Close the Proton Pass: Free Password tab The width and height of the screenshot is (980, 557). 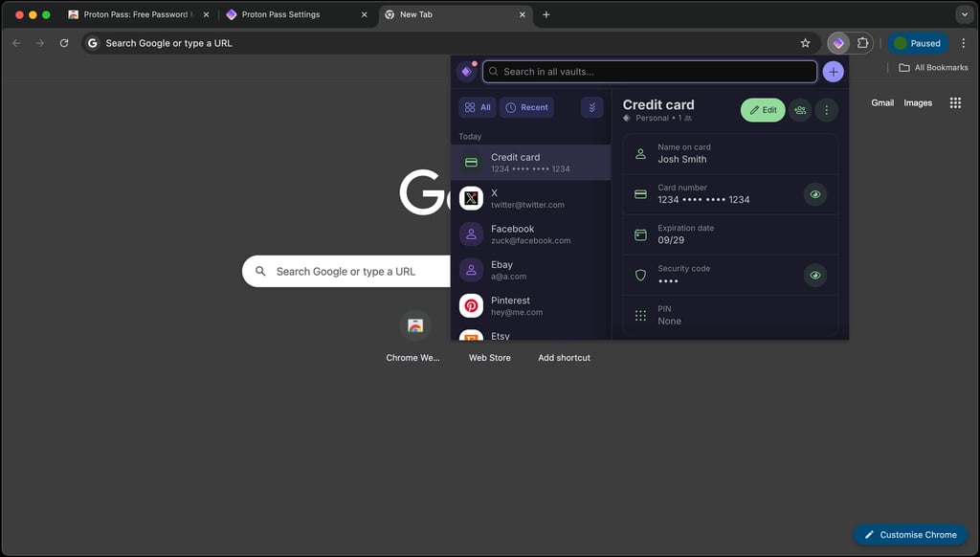click(207, 14)
